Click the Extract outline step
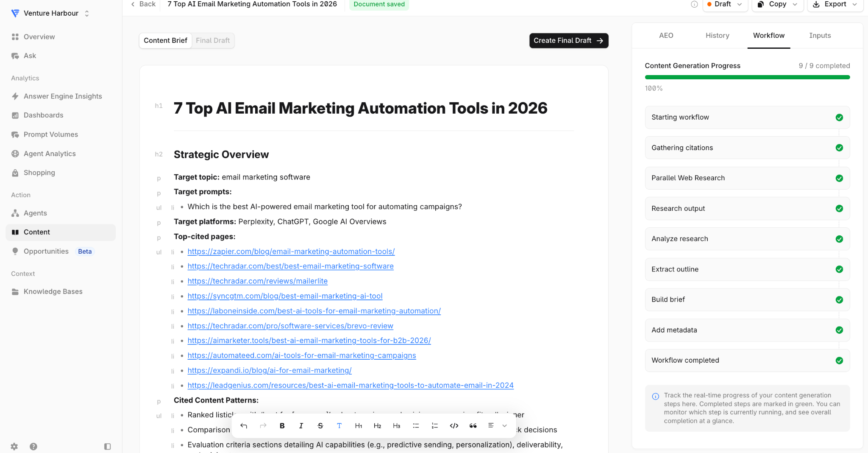 tap(747, 269)
